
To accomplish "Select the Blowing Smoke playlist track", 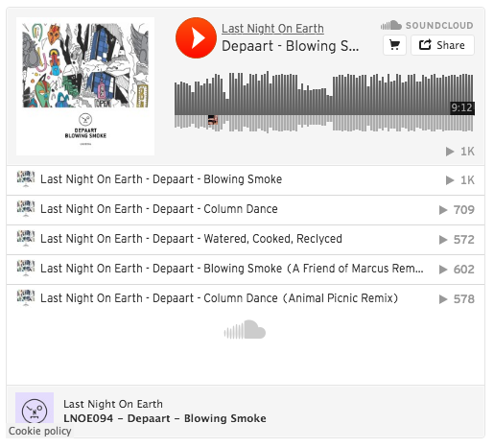I will (x=246, y=180).
